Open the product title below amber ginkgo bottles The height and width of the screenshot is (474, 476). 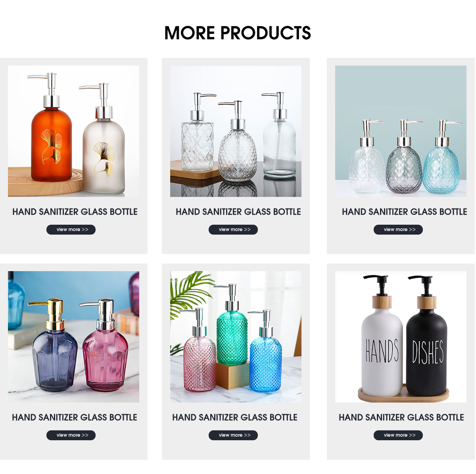75,212
